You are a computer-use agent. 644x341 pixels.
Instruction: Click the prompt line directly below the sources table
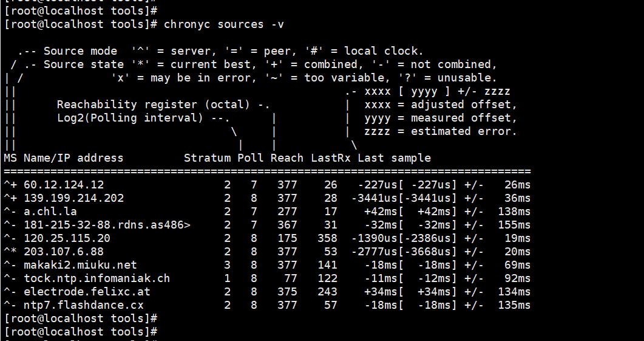pos(81,319)
